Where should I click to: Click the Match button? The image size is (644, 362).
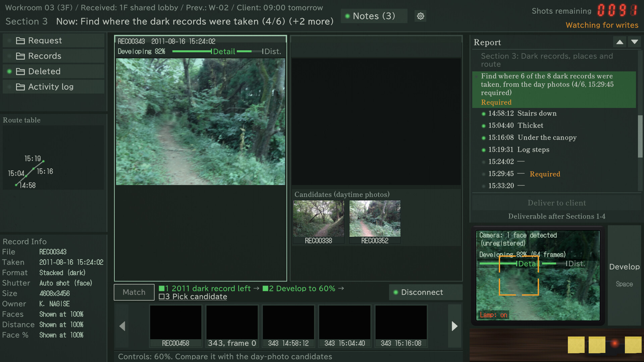134,292
